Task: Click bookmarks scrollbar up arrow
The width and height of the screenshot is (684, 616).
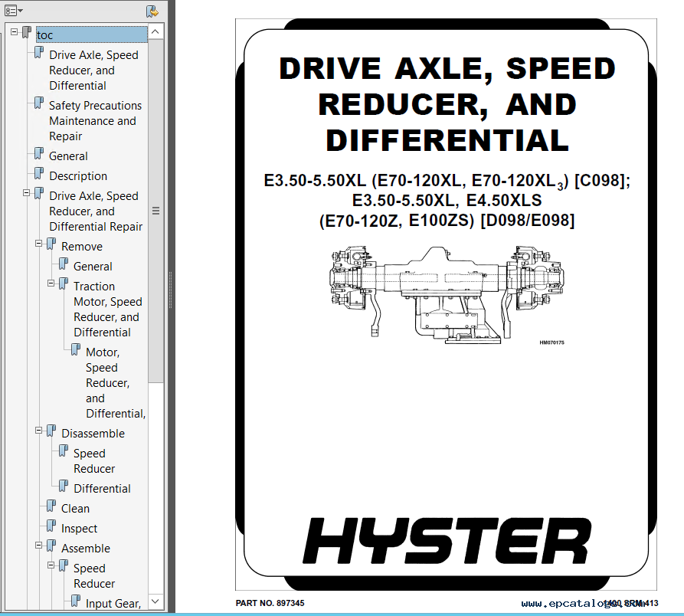Action: tap(155, 32)
